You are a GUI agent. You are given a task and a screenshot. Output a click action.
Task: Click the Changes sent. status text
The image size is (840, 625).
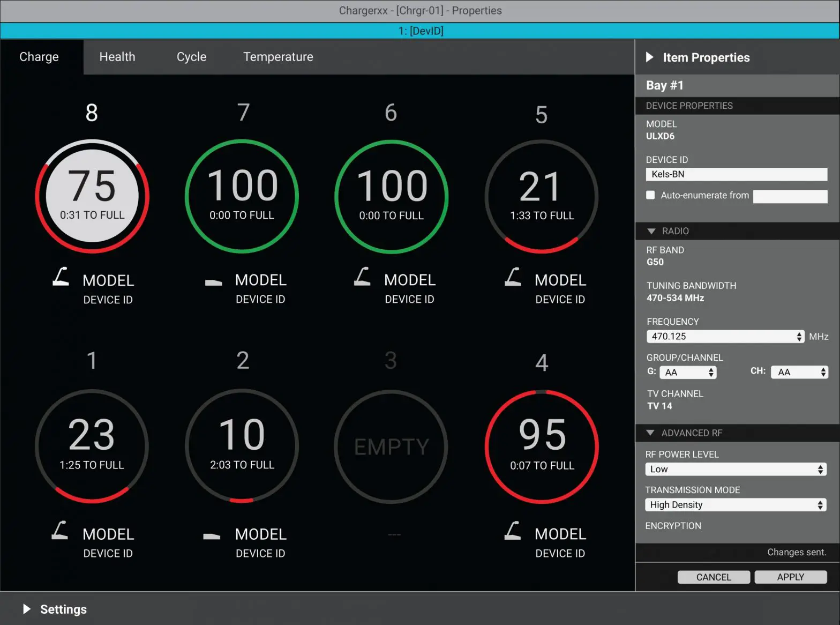(797, 552)
